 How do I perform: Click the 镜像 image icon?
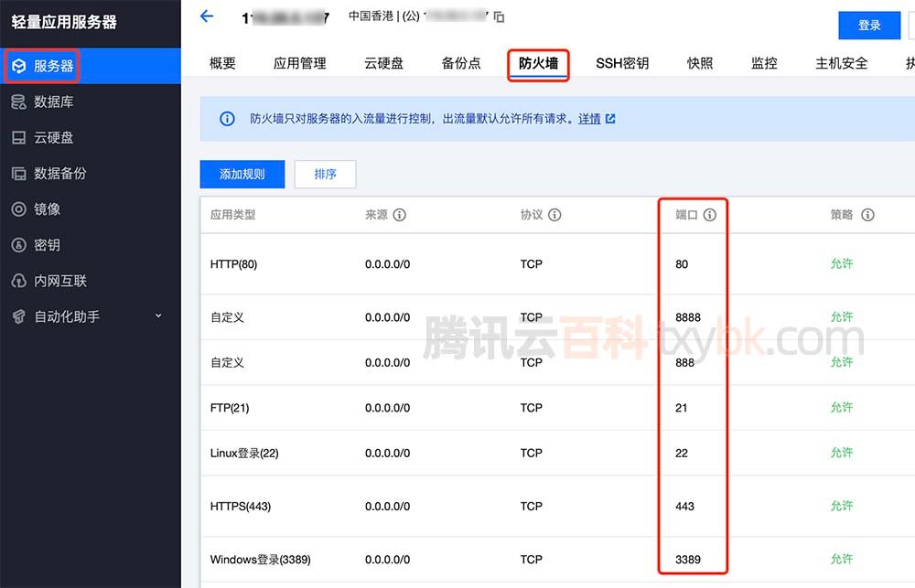(18, 209)
